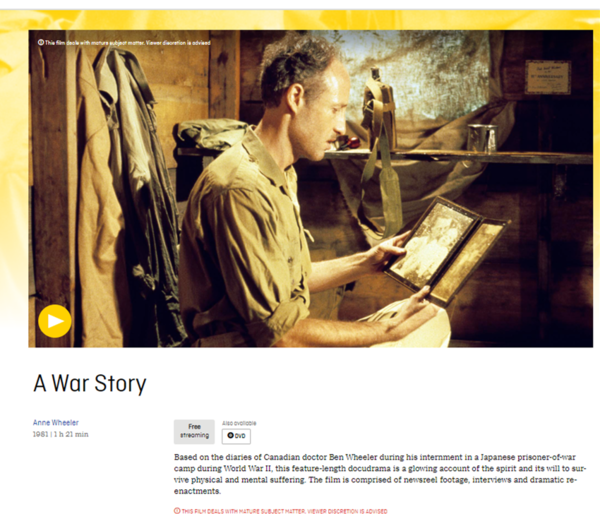Click the 'A War Story' title heading
Image resolution: width=600 pixels, height=514 pixels.
pos(90,383)
